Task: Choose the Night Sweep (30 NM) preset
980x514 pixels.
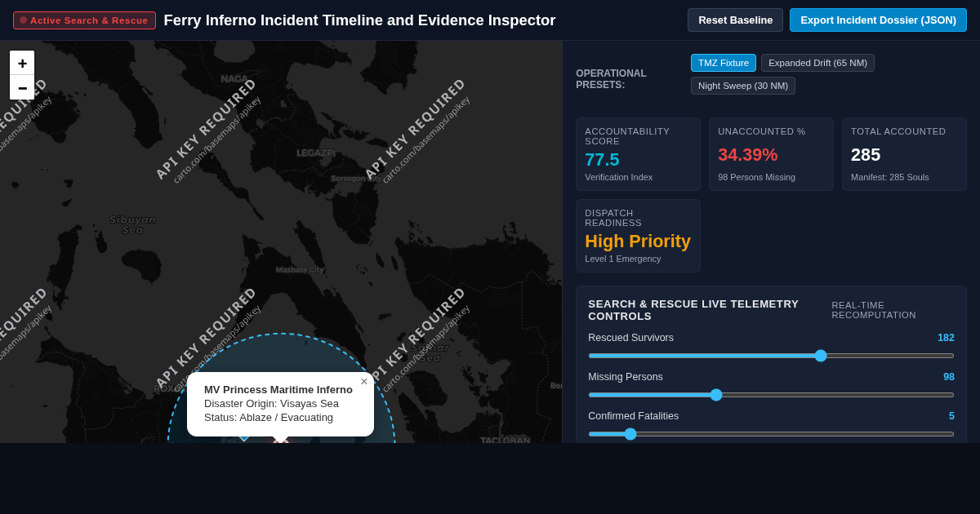Action: click(743, 86)
